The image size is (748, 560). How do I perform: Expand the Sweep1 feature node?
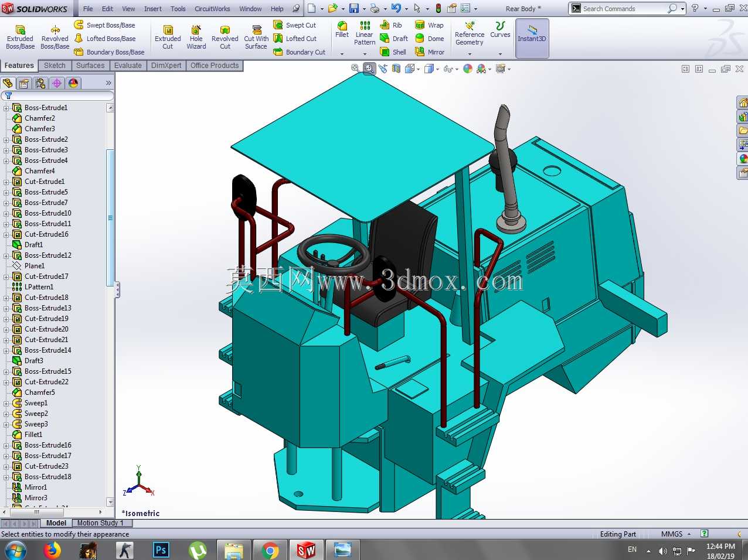point(6,403)
